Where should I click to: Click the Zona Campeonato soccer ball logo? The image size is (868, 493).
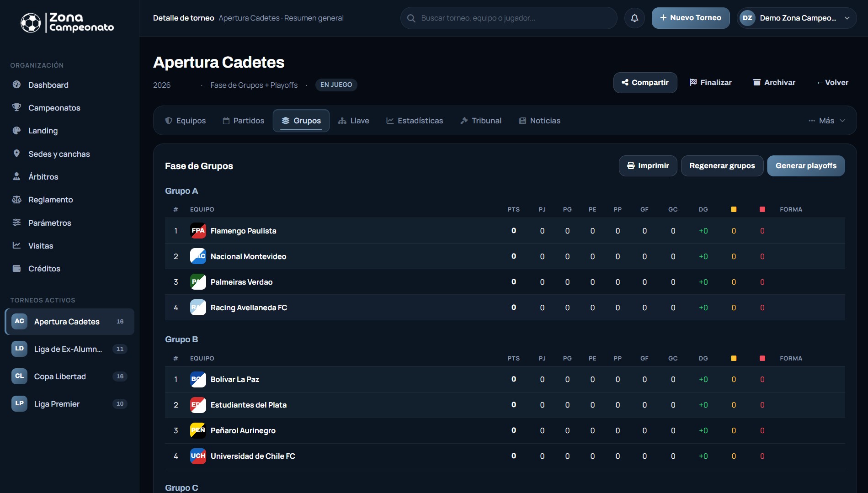click(31, 23)
